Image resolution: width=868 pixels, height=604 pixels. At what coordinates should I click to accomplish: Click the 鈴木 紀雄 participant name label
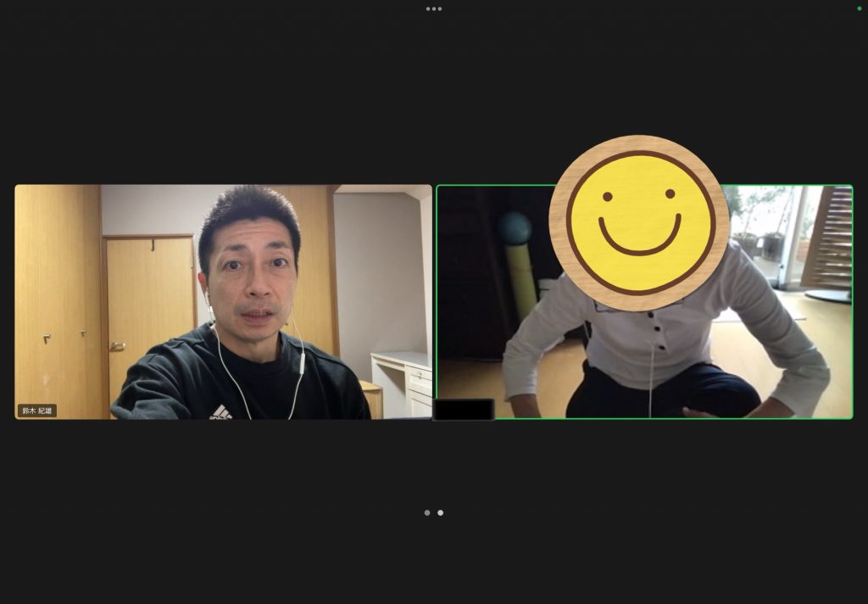pos(37,411)
